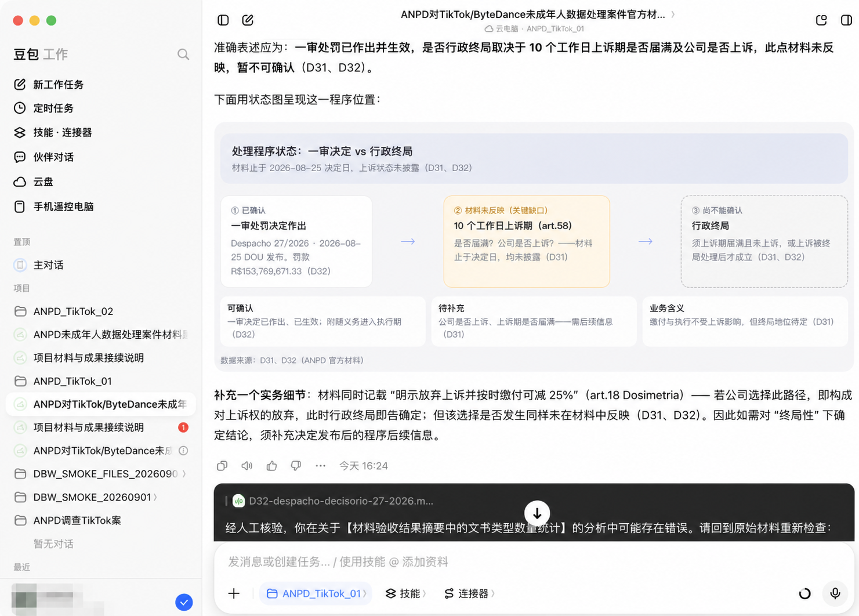The width and height of the screenshot is (859, 616).
Task: Open search in the sidebar
Action: [183, 55]
